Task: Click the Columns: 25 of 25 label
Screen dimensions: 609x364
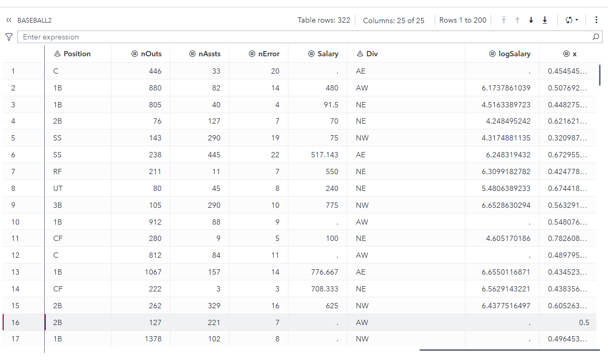Action: (394, 21)
